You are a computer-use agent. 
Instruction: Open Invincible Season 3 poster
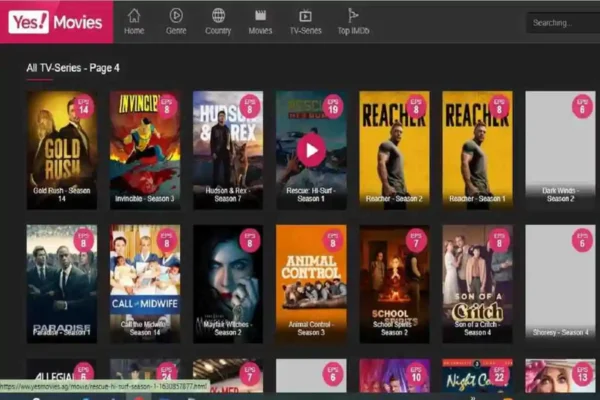[x=145, y=150]
